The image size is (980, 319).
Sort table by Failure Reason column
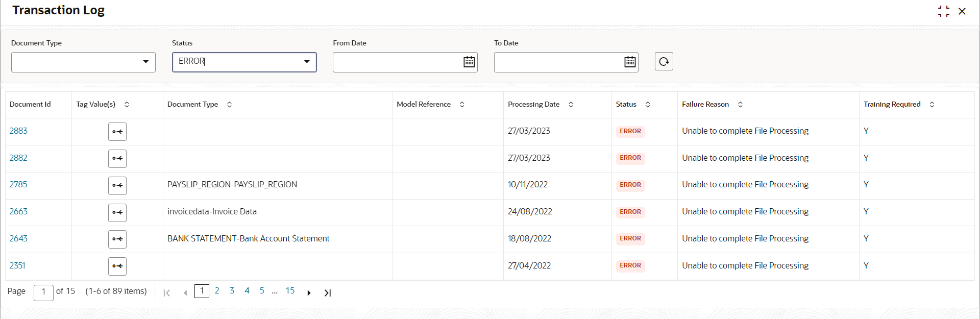point(740,104)
